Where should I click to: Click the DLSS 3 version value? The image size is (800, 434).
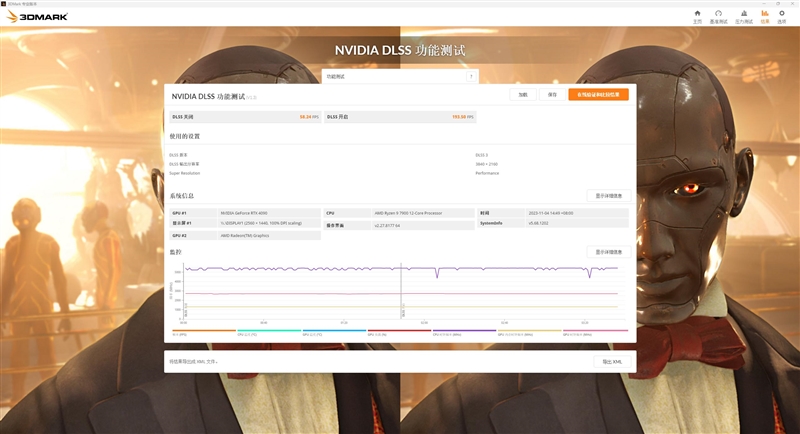point(482,155)
